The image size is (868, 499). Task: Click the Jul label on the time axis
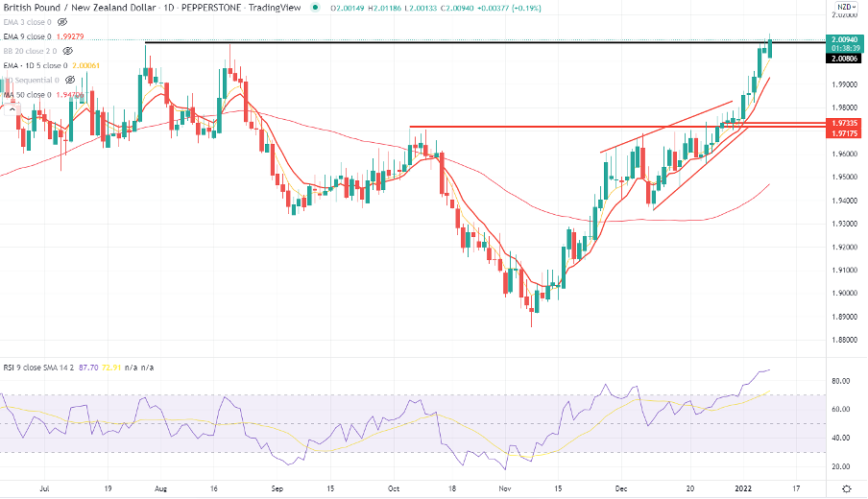click(45, 488)
